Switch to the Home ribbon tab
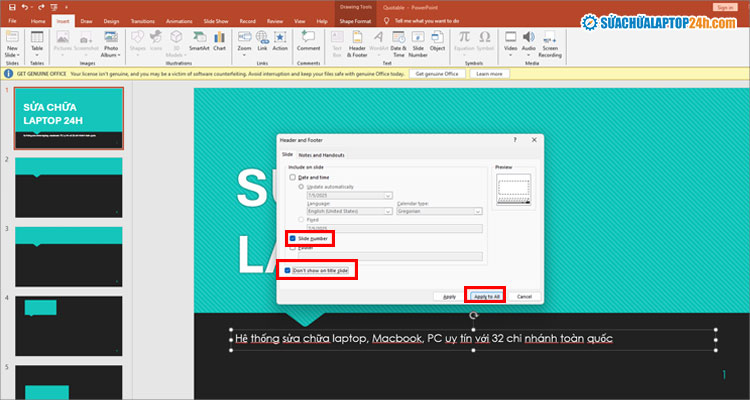750x400 pixels. click(38, 21)
